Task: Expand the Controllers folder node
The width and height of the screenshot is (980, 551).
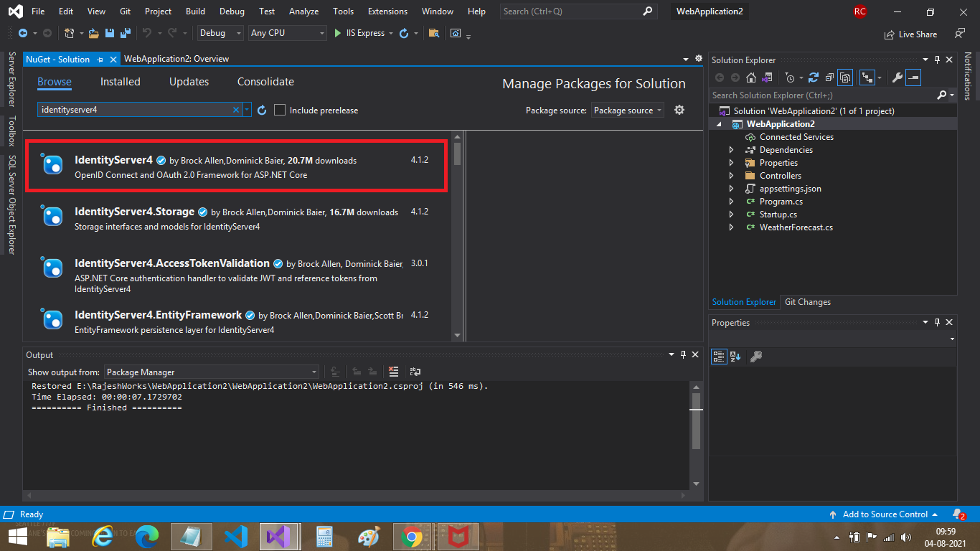Action: click(731, 176)
